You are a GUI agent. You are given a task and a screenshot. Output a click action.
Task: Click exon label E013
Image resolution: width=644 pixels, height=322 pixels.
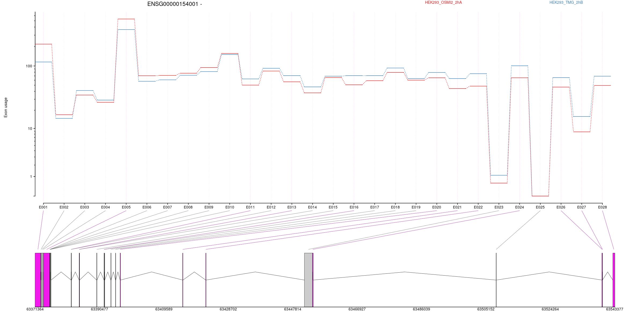point(292,207)
